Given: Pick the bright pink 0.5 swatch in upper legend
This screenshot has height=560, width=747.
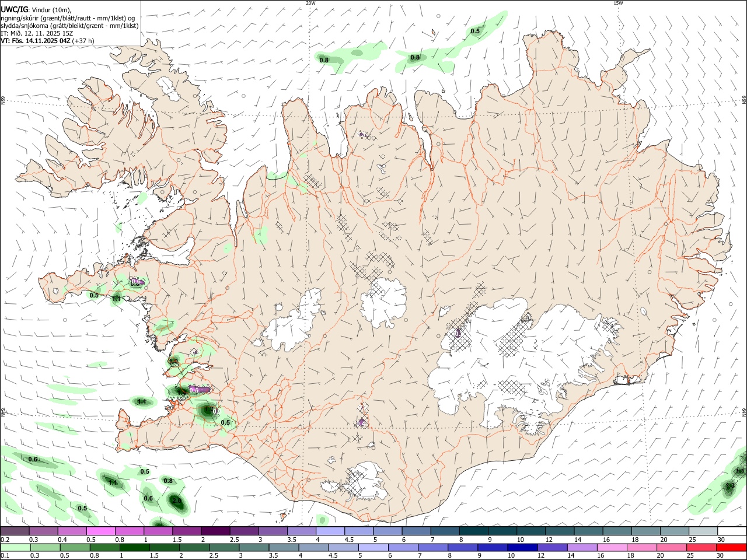Looking at the screenshot, I should click(101, 531).
